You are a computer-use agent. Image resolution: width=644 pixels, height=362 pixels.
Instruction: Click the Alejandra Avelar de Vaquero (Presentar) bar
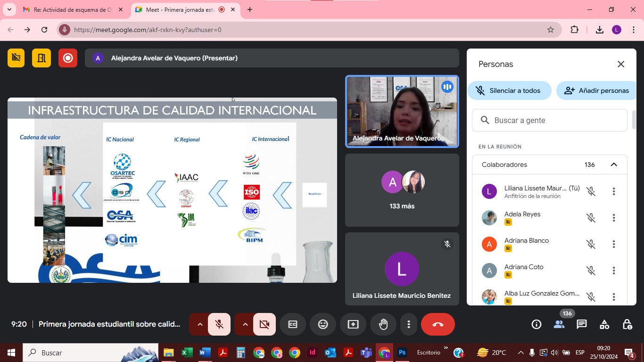tap(272, 58)
